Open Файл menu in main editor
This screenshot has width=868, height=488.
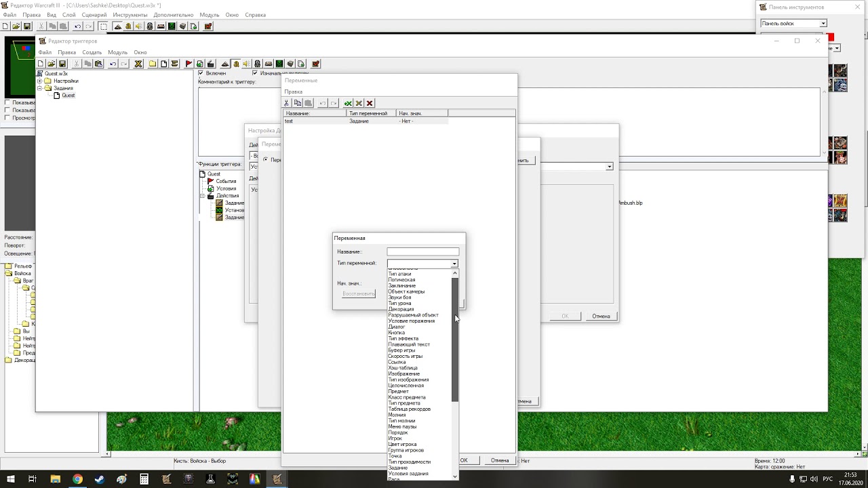coord(9,15)
